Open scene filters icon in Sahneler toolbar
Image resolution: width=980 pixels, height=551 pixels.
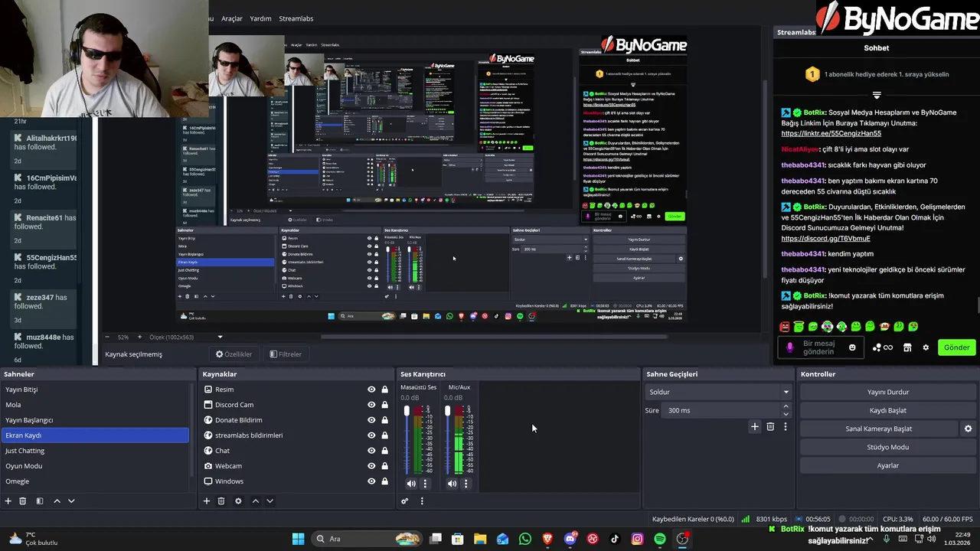click(x=40, y=500)
